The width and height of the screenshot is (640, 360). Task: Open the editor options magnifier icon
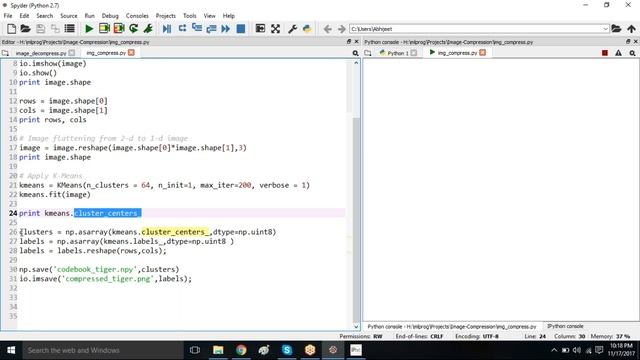click(356, 53)
